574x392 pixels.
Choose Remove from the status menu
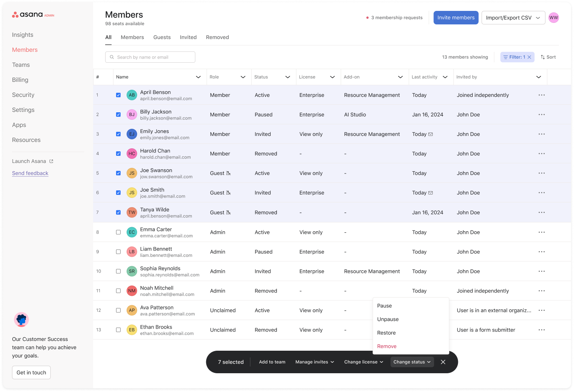(x=387, y=346)
